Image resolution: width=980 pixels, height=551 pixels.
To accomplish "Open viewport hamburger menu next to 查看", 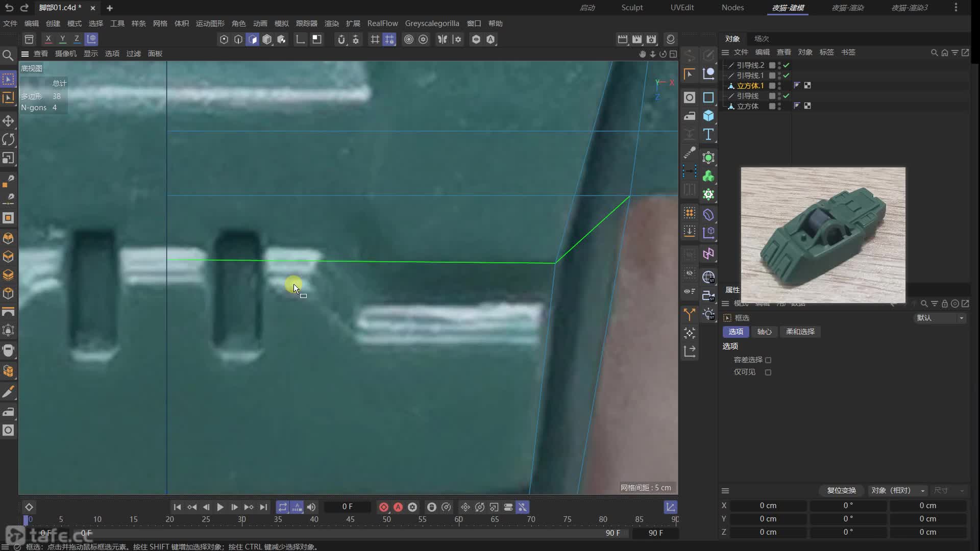I will (24, 54).
